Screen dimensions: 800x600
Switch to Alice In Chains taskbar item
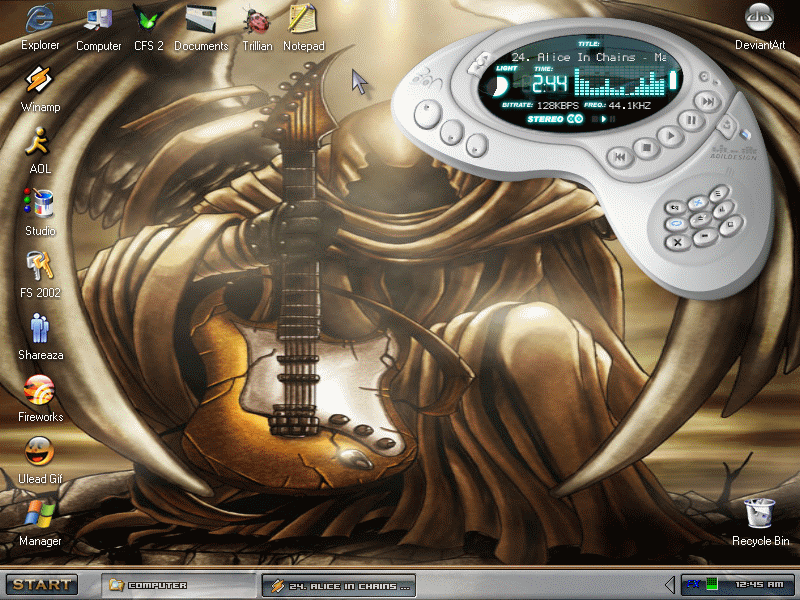point(339,586)
